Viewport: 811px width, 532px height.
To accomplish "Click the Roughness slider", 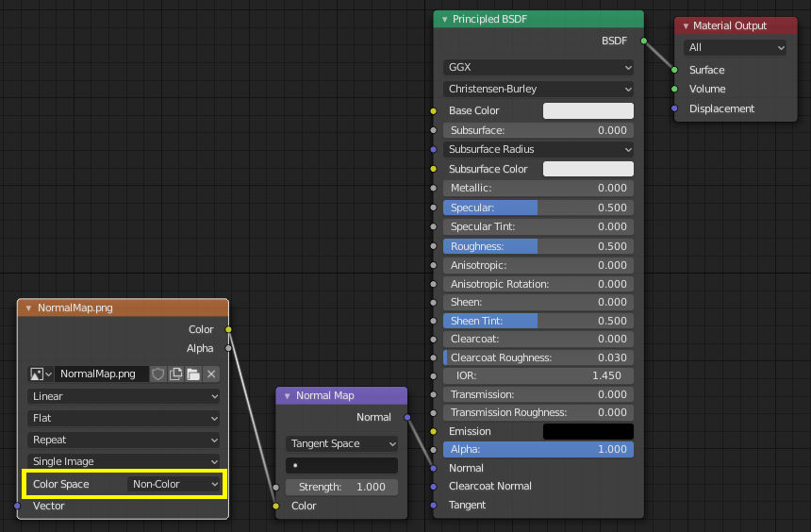I will pos(538,246).
